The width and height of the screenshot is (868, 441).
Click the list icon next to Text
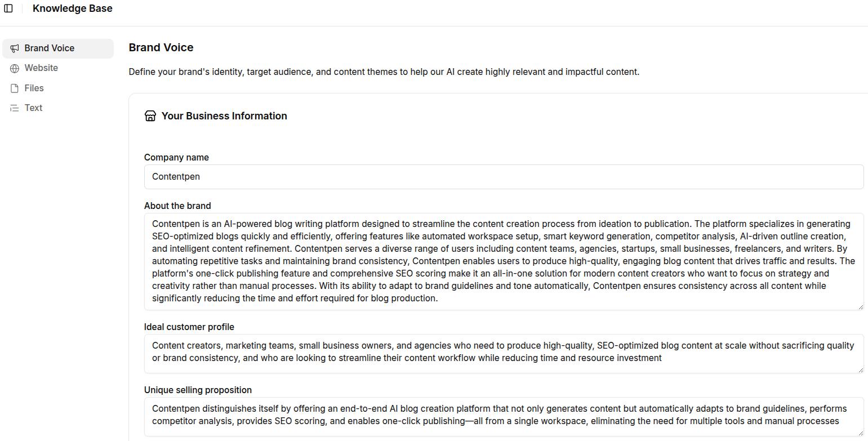[x=14, y=108]
